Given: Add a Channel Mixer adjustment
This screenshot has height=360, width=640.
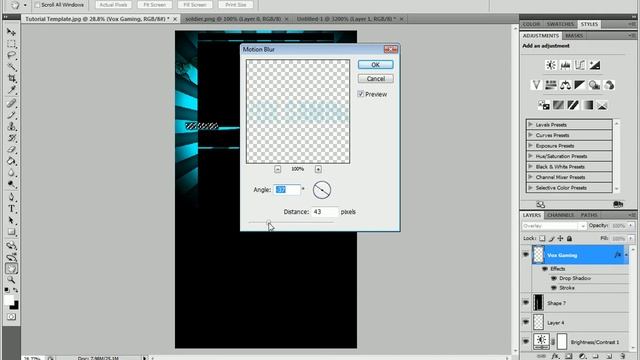Looking at the screenshot, I should point(609,85).
